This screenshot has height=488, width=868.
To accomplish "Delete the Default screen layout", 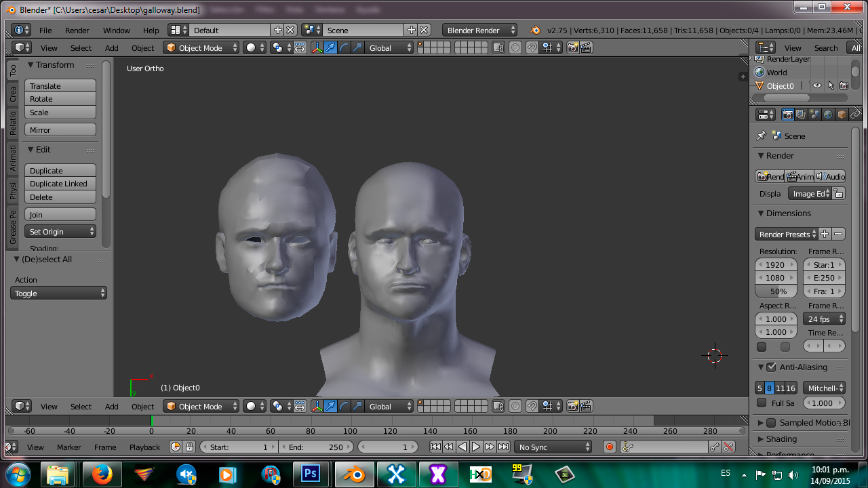I will coord(290,30).
